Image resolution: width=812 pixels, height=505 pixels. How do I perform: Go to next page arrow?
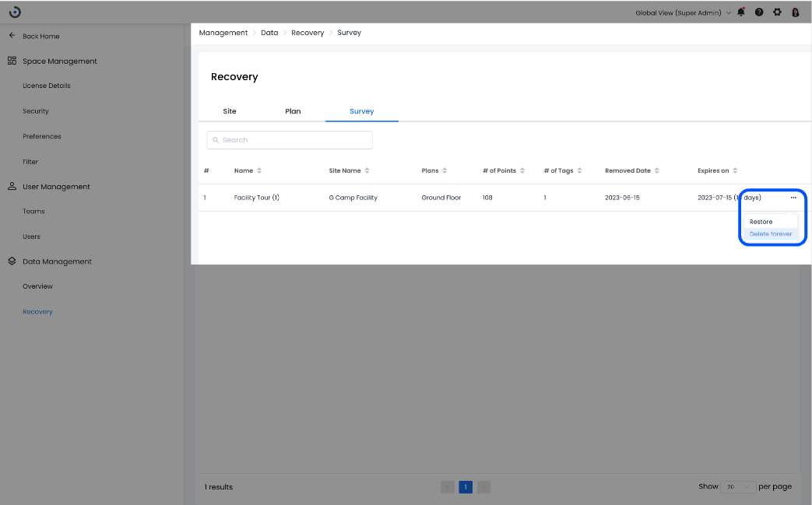pos(483,487)
